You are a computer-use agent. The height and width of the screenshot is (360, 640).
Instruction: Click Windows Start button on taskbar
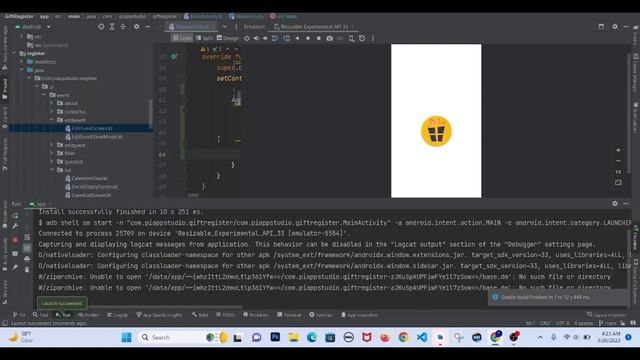coord(127,338)
